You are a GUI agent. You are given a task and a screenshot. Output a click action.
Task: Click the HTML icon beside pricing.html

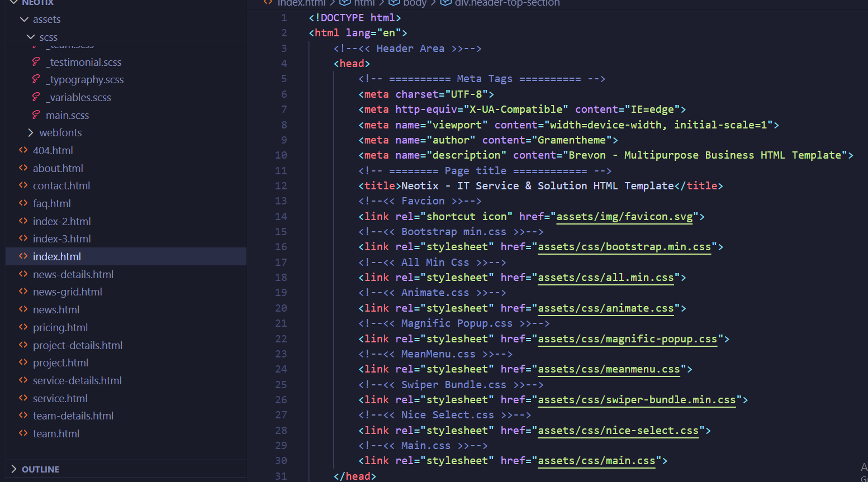click(23, 327)
